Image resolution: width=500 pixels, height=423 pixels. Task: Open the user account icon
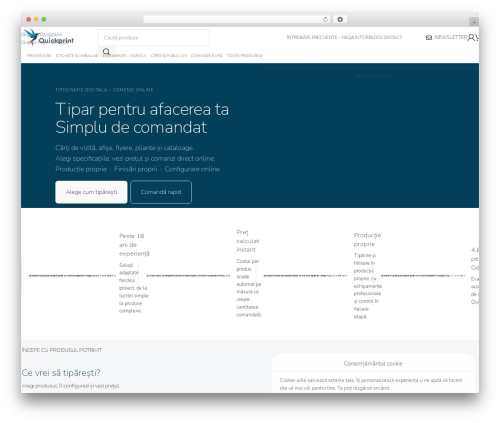pyautogui.click(x=471, y=37)
